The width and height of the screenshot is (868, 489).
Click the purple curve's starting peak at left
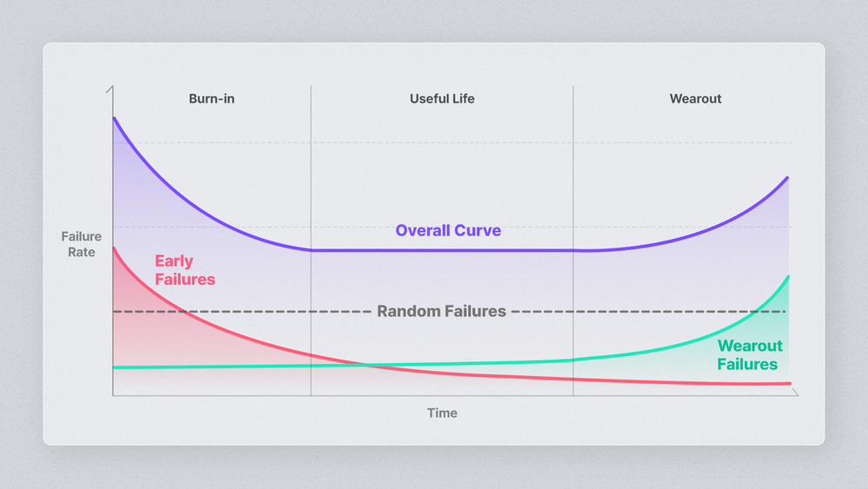click(x=114, y=118)
